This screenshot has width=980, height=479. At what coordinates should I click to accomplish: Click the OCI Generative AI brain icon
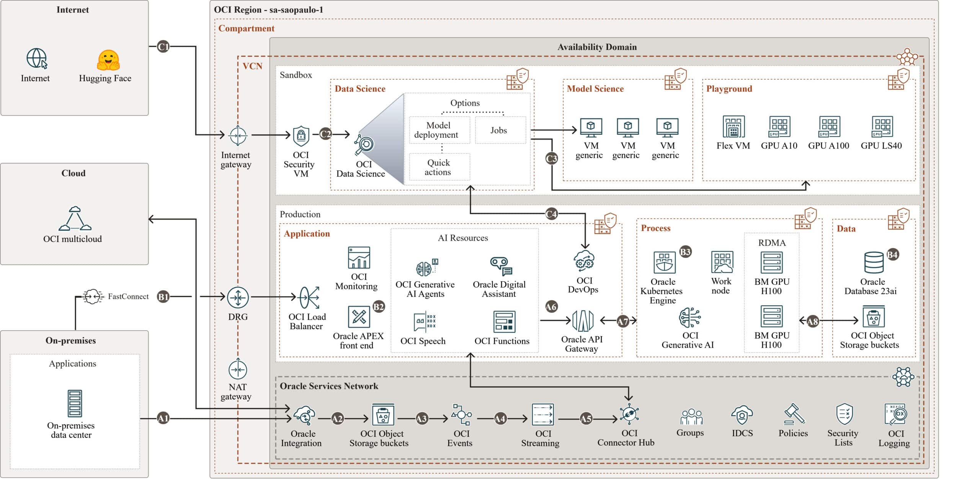click(x=690, y=317)
